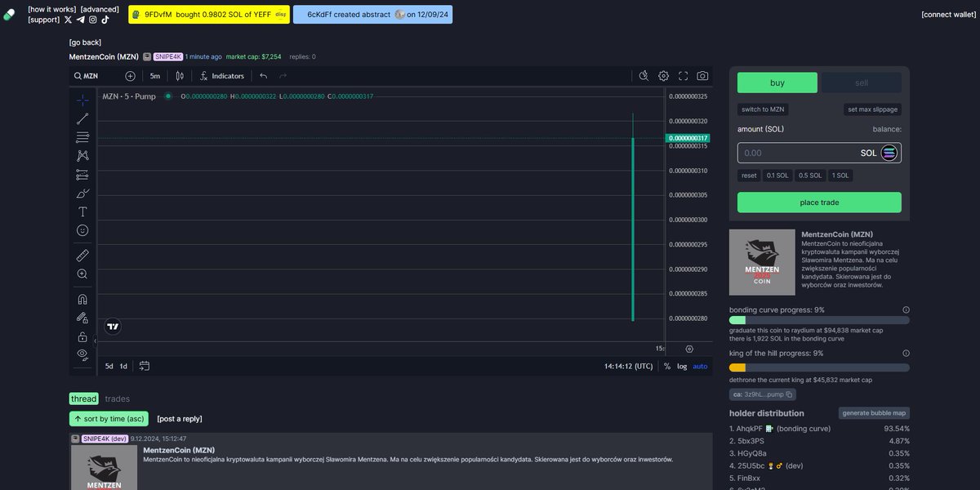Copy the contract address 3z9hL...pump
Screen dimensions: 980x490
click(763, 394)
